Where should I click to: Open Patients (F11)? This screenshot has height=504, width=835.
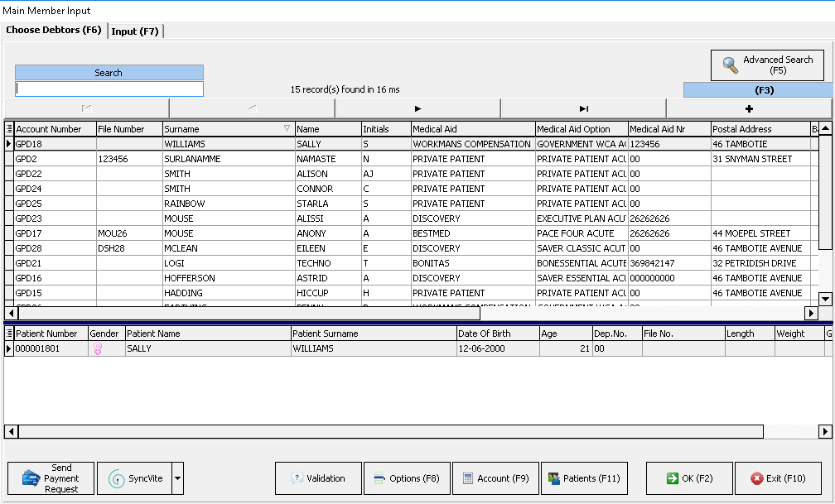pos(584,478)
